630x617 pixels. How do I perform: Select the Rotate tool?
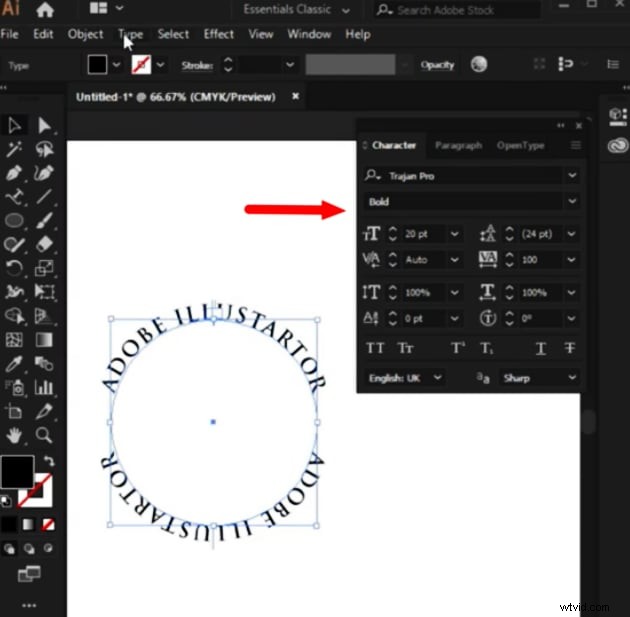click(14, 268)
